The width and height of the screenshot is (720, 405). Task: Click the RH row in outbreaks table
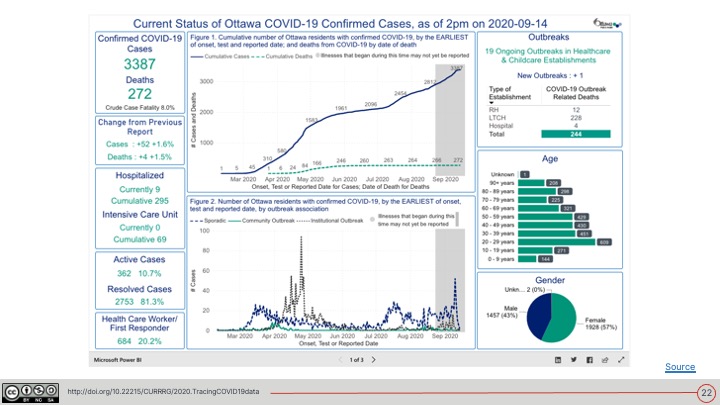[549, 110]
